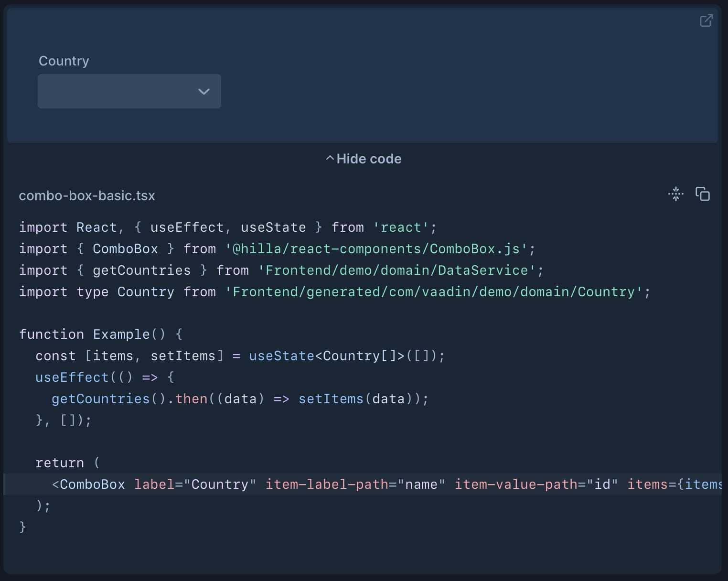Focus the empty Country combo box input
Screen dimensions: 728x581
tap(115, 91)
